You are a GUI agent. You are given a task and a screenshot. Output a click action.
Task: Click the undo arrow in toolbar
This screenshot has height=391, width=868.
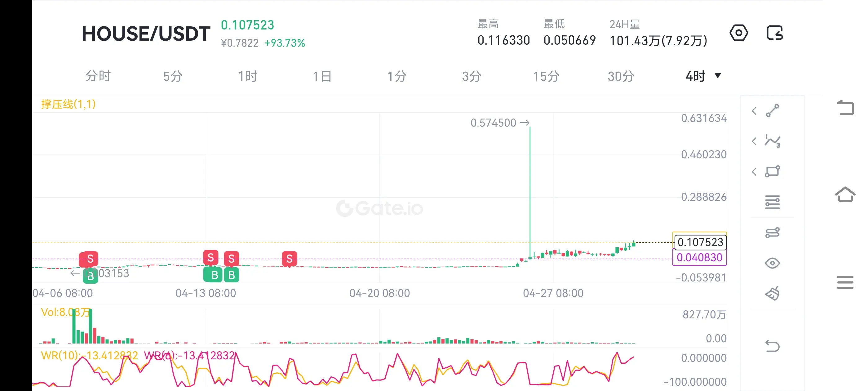point(772,346)
